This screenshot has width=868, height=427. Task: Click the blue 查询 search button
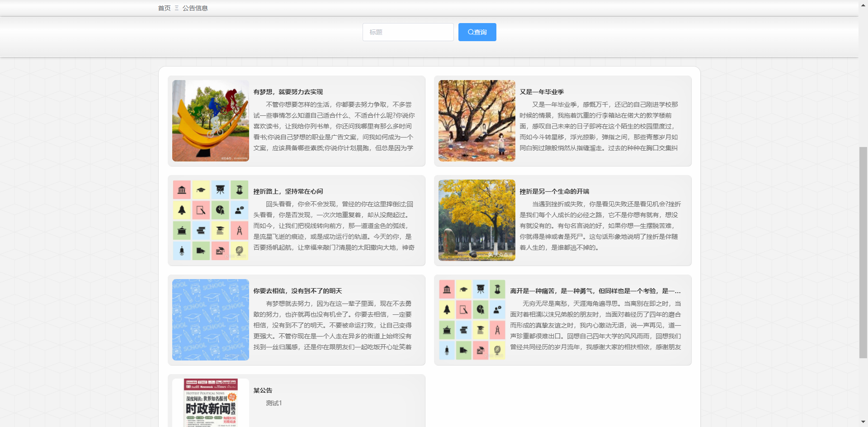point(477,32)
